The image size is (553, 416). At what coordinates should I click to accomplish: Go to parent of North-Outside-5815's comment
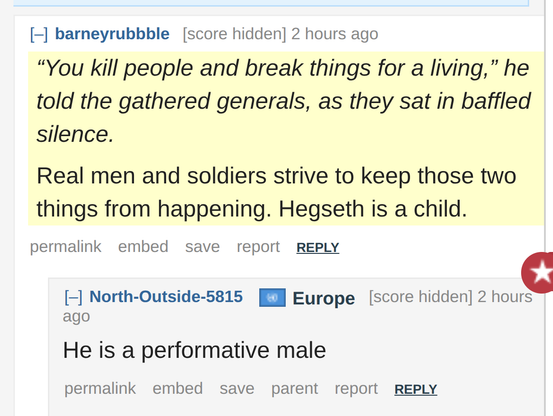(x=294, y=389)
